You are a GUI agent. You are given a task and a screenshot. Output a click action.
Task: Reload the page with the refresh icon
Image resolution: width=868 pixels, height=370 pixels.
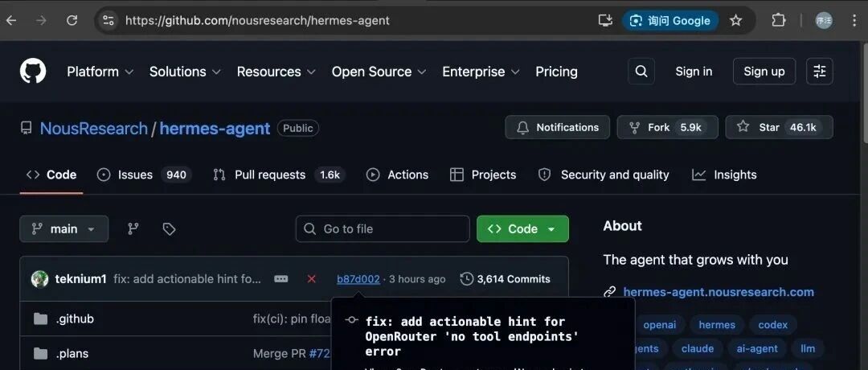(72, 20)
